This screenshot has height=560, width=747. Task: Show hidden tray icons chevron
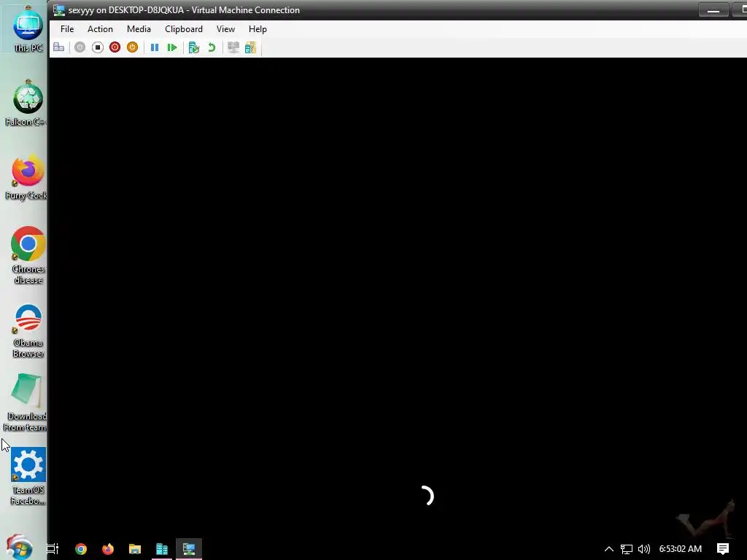click(609, 549)
